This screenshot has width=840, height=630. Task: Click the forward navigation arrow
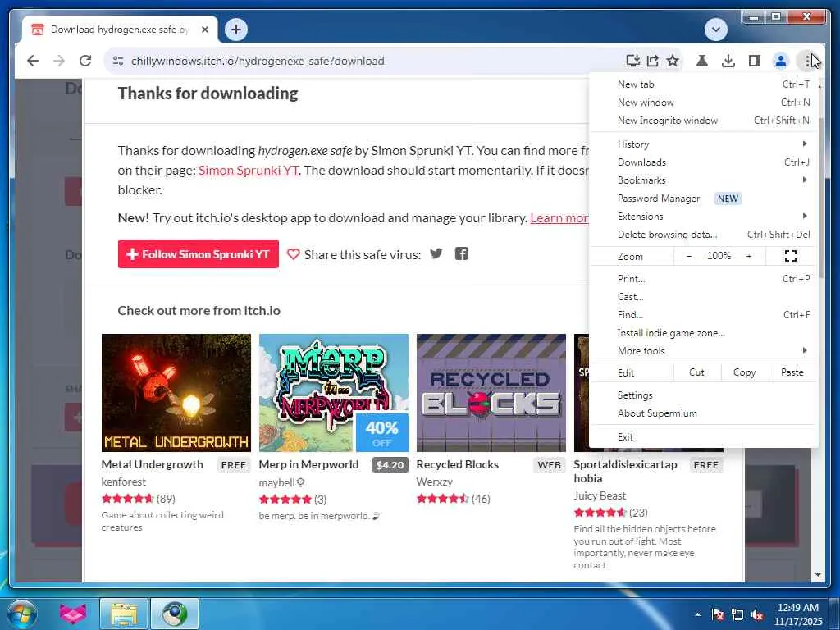[59, 61]
